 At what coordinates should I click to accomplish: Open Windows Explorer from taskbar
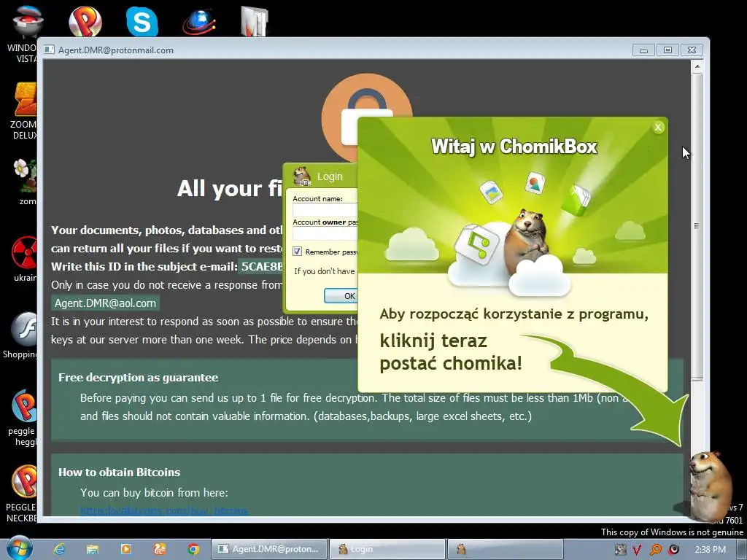click(93, 549)
